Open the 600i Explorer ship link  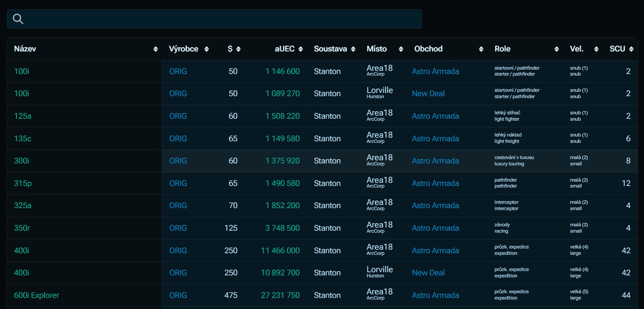pyautogui.click(x=36, y=295)
